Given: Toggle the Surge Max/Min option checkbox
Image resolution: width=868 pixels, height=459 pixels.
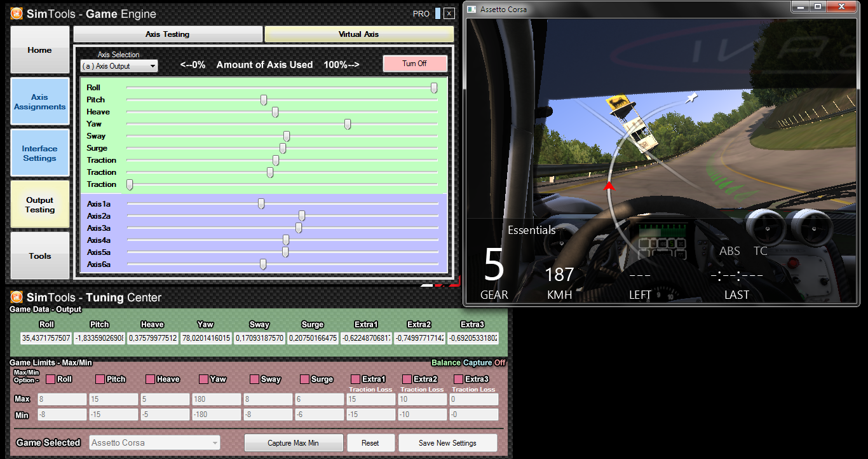Looking at the screenshot, I should [x=304, y=380].
